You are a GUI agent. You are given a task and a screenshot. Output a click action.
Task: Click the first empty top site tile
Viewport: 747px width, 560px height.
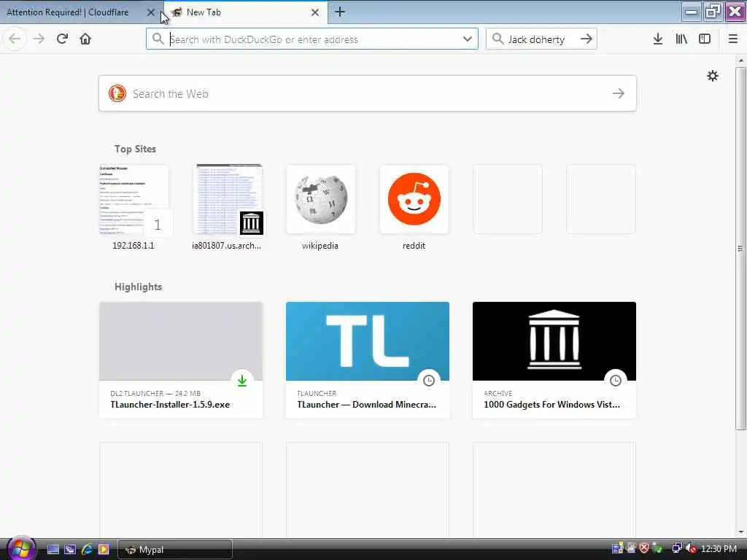[x=508, y=199]
